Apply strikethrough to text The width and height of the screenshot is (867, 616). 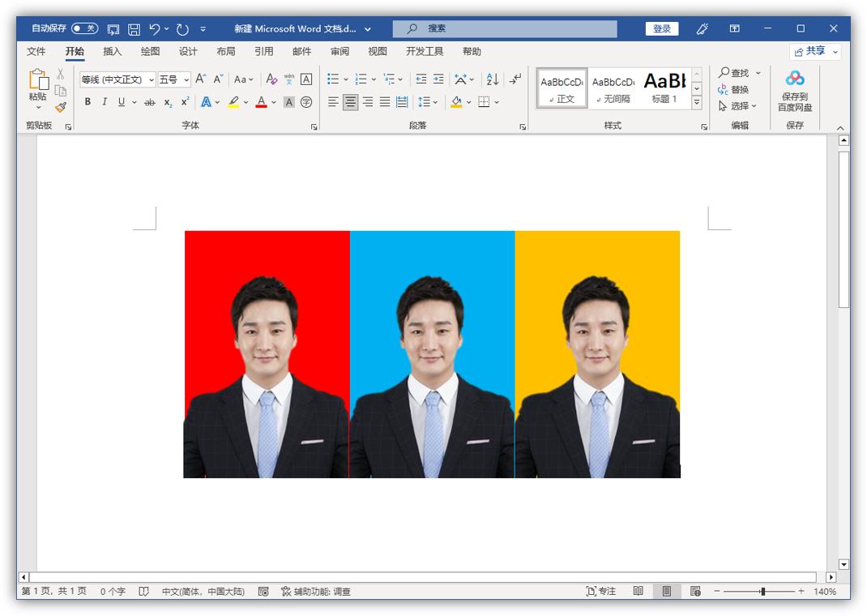click(149, 102)
